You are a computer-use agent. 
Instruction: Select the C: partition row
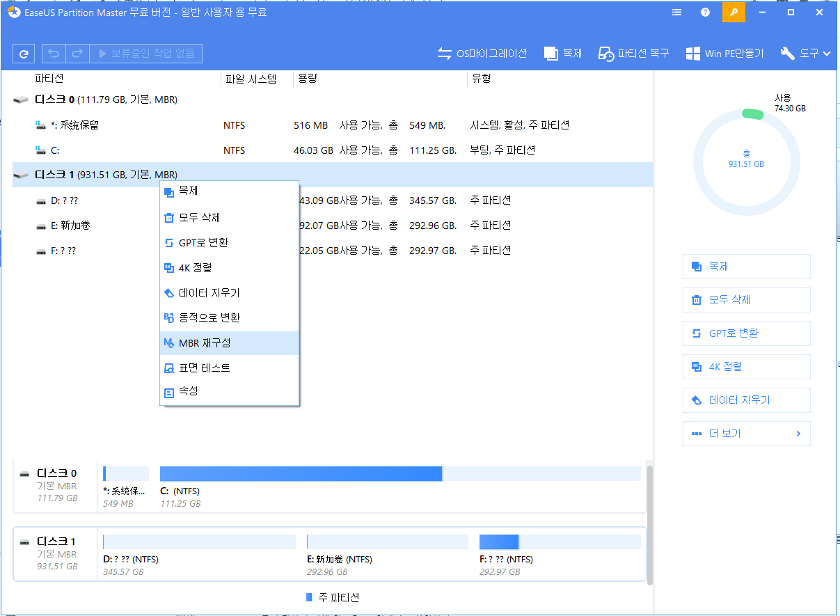click(x=333, y=150)
